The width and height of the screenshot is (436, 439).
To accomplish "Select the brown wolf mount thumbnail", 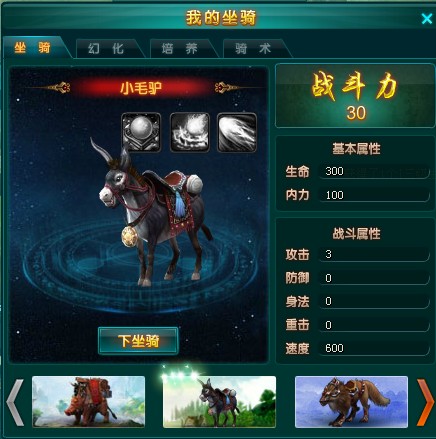I will tap(351, 402).
